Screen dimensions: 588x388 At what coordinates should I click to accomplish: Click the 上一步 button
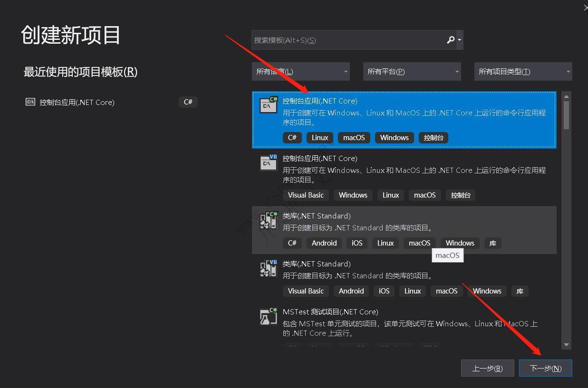click(x=487, y=368)
